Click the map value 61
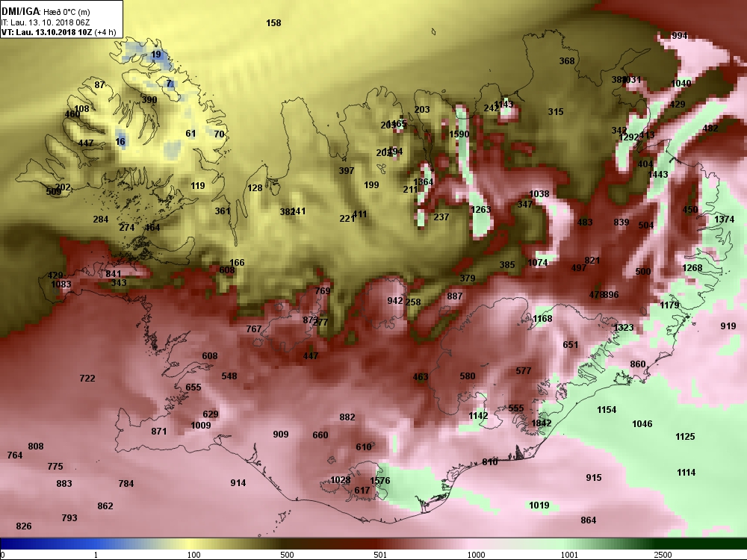The image size is (747, 560). (x=190, y=134)
